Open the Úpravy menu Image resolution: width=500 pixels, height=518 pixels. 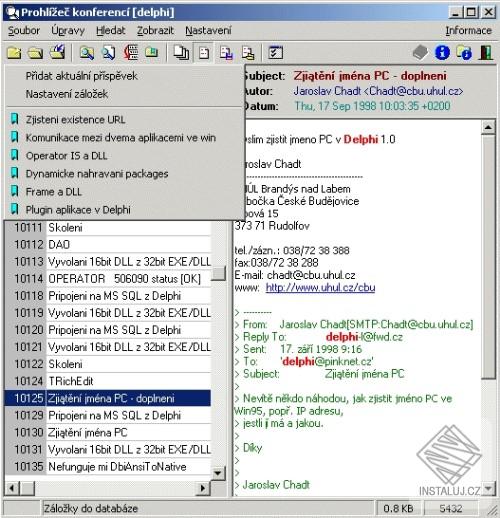click(68, 31)
